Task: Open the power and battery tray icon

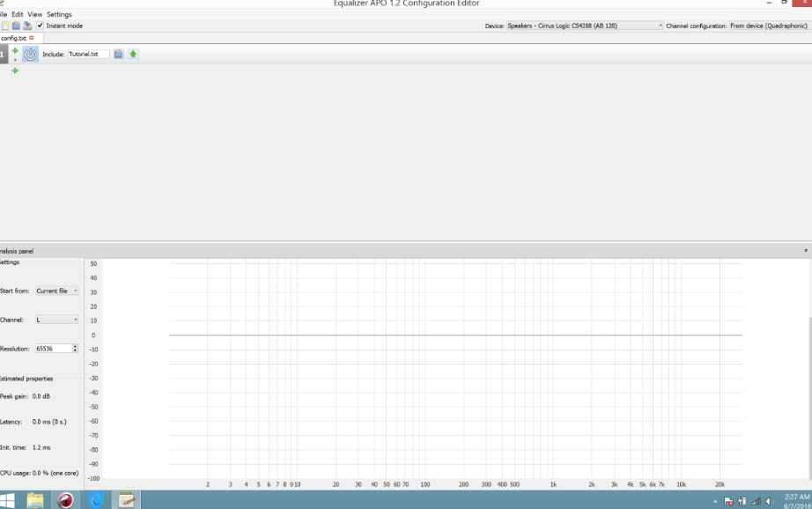Action: (x=742, y=501)
